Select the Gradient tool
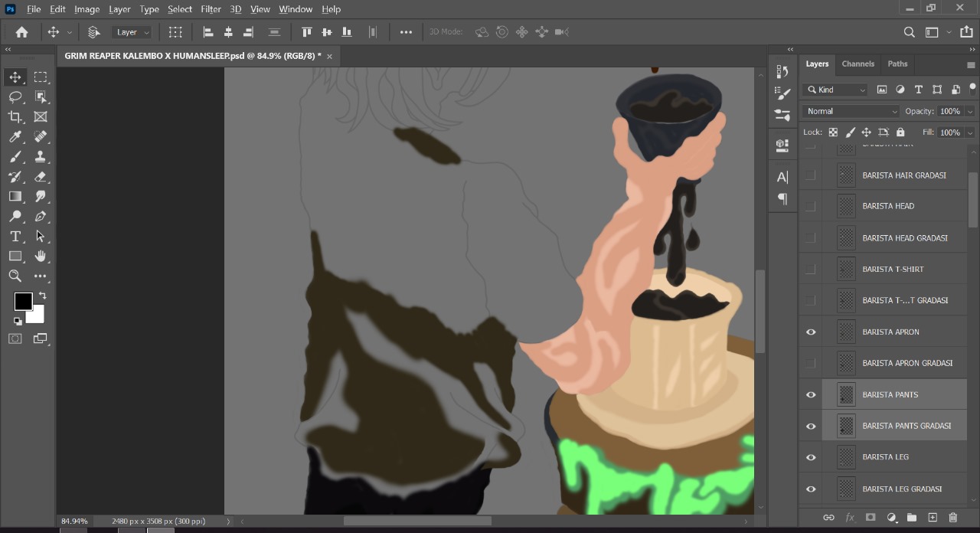Screen dimensions: 980x533 point(15,196)
